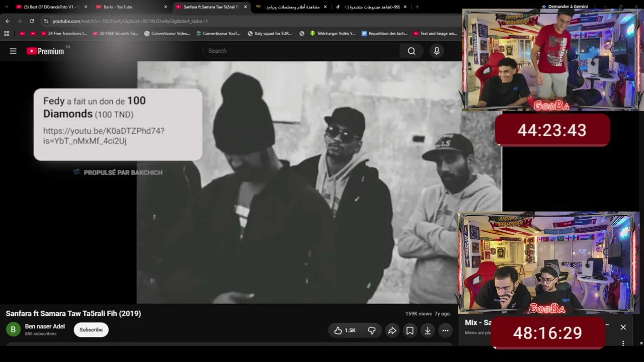Open Télécharger Vidéo Y... bookmark
The width and height of the screenshot is (644, 362).
[x=333, y=34]
